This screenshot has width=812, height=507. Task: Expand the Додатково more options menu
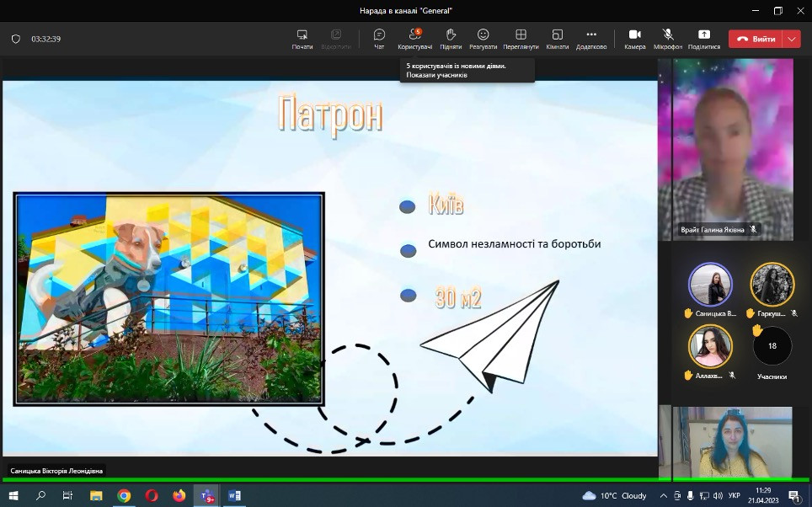[x=591, y=38]
